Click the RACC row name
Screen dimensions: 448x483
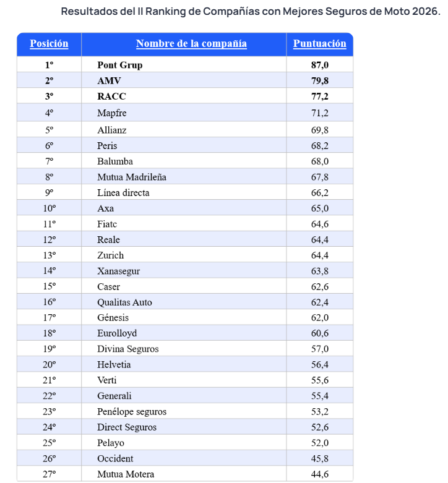(111, 96)
